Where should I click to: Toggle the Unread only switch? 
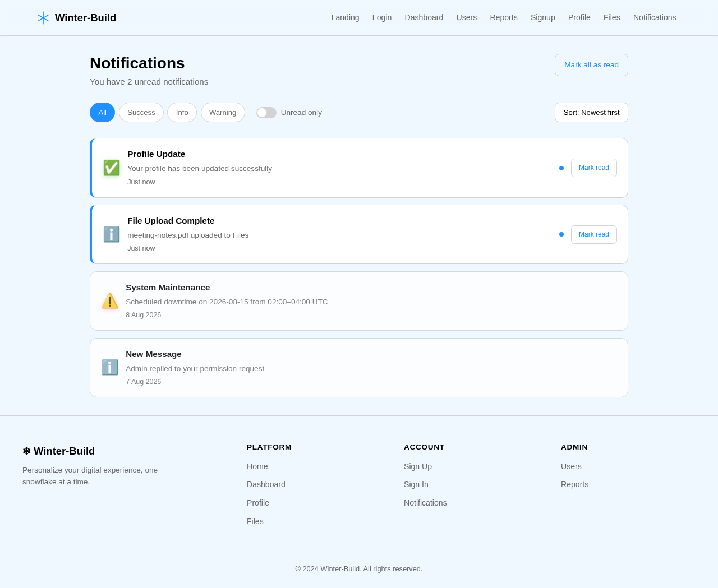[x=266, y=113]
